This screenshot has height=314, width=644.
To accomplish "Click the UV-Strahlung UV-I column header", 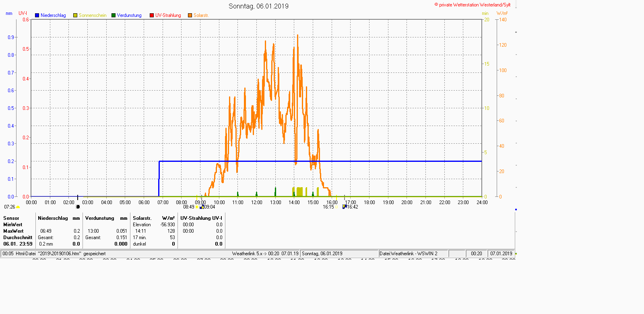I will coord(201,218).
